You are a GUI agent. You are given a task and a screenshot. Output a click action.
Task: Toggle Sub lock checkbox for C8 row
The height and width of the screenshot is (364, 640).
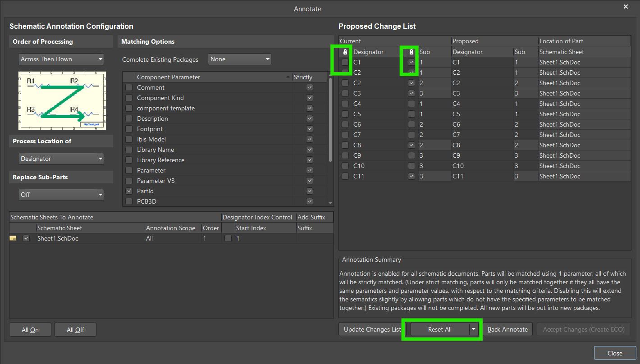[411, 145]
